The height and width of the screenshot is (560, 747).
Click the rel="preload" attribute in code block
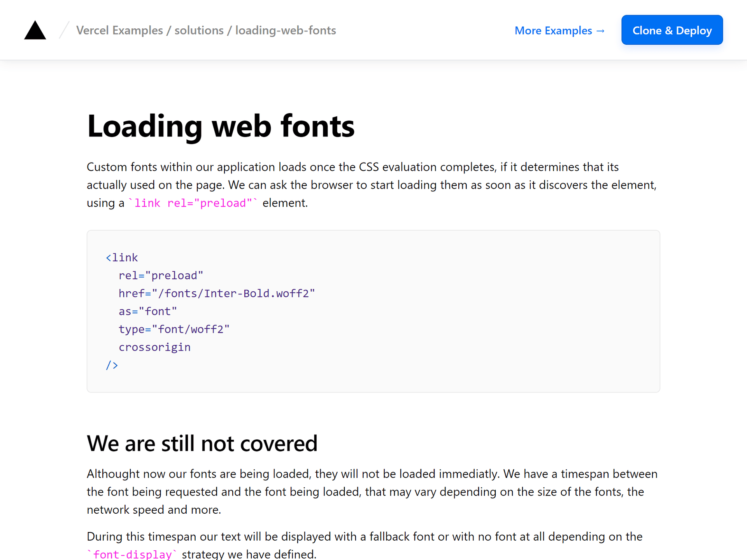point(161,275)
